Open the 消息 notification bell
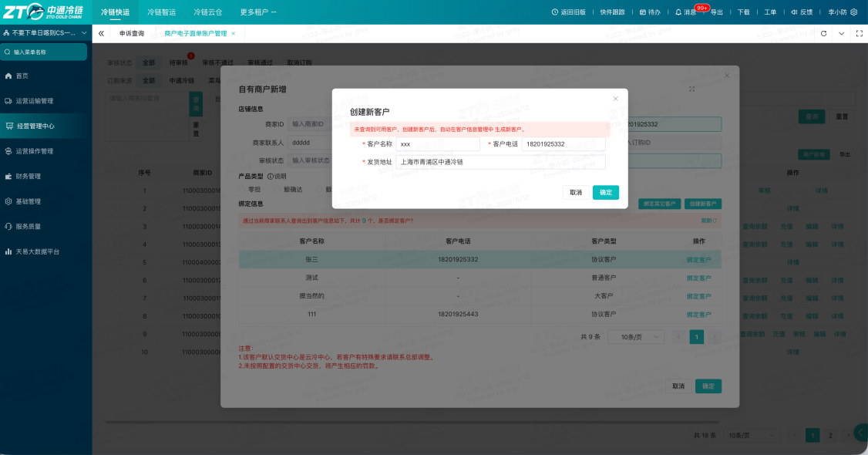 coord(678,12)
